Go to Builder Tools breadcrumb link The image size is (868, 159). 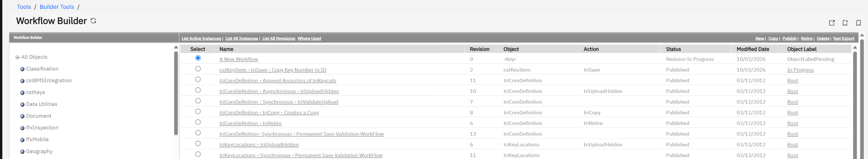tap(57, 7)
